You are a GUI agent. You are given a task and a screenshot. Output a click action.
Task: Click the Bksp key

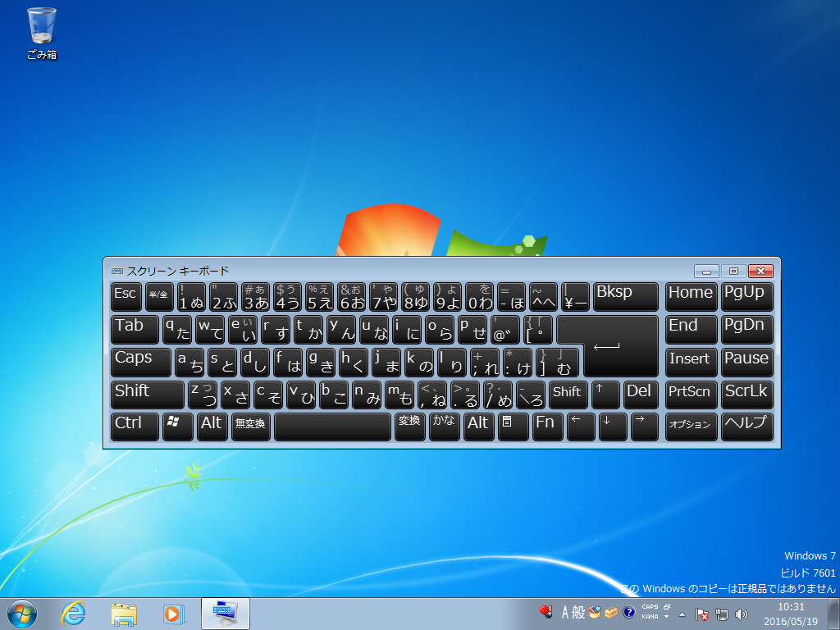pyautogui.click(x=625, y=297)
